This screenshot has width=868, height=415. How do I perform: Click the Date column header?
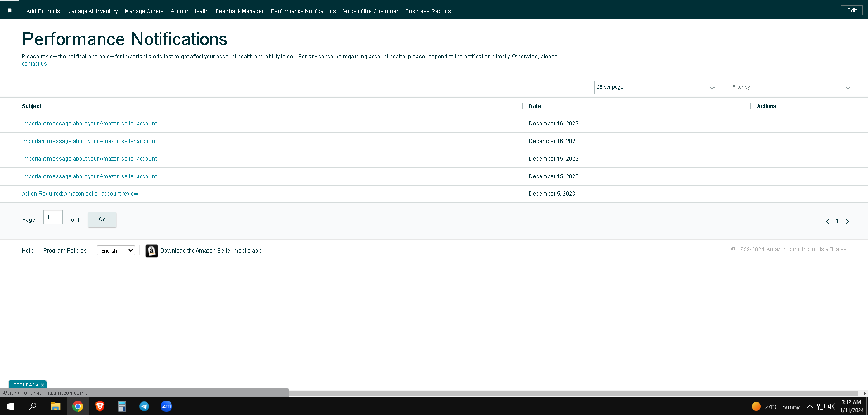tap(535, 106)
